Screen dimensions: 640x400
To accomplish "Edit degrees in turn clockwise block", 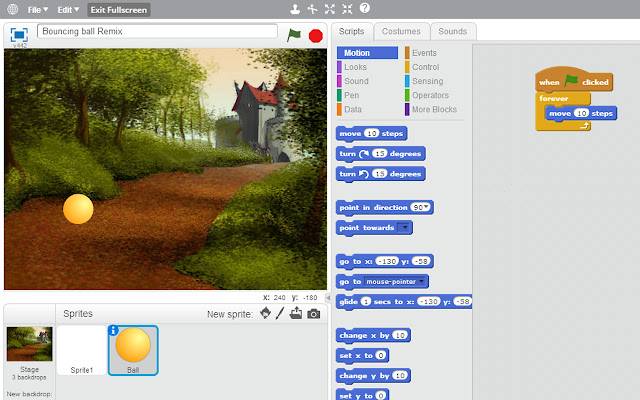I will [x=380, y=154].
